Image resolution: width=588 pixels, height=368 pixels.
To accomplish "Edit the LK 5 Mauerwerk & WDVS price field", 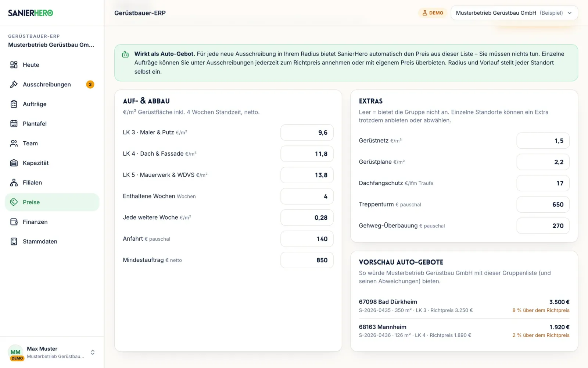I will [x=307, y=175].
